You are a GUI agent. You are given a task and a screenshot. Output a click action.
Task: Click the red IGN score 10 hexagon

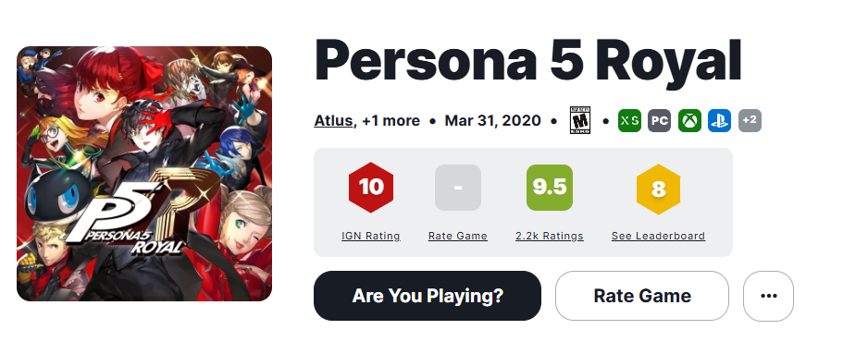point(371,188)
